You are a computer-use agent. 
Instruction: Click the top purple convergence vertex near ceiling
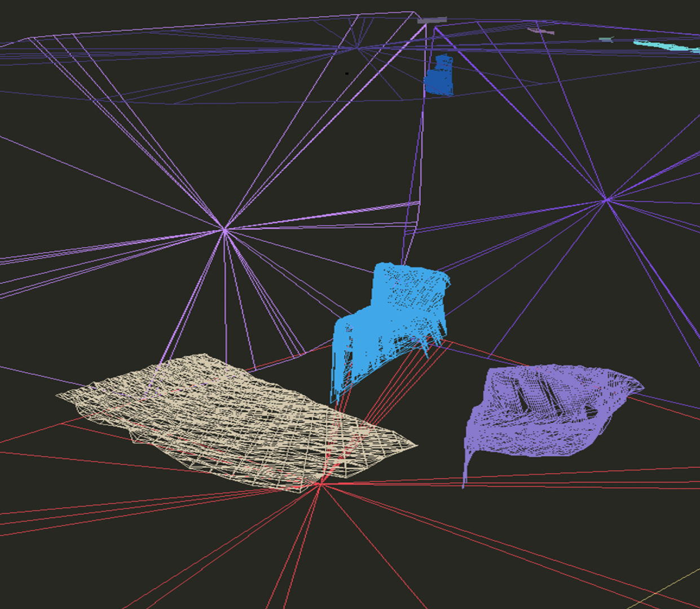(x=358, y=48)
